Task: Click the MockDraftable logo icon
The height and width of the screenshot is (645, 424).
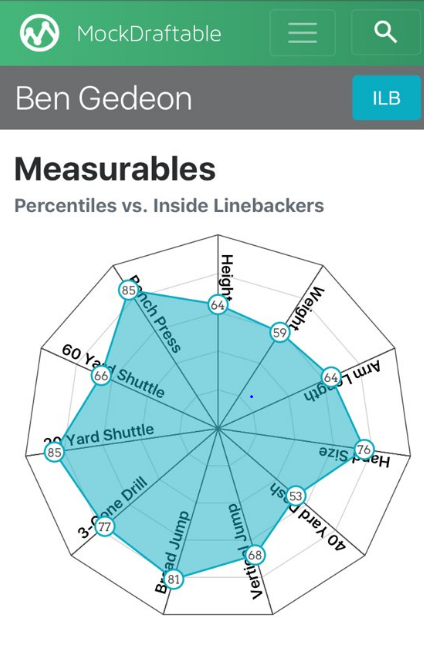Action: coord(39,32)
